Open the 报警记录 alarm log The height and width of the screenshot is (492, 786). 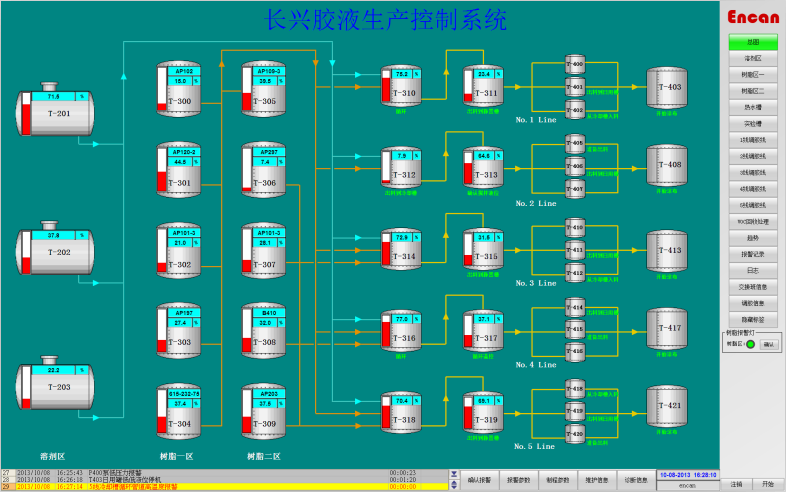point(753,254)
